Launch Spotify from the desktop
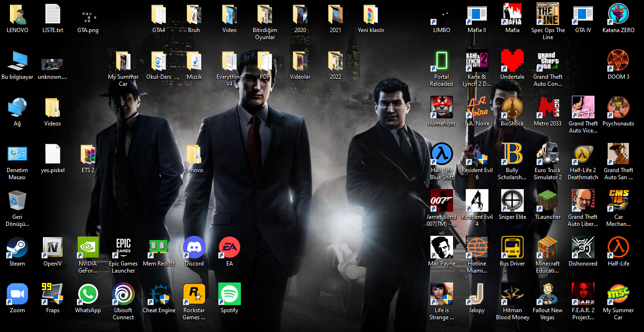This screenshot has height=332, width=644. tap(230, 294)
